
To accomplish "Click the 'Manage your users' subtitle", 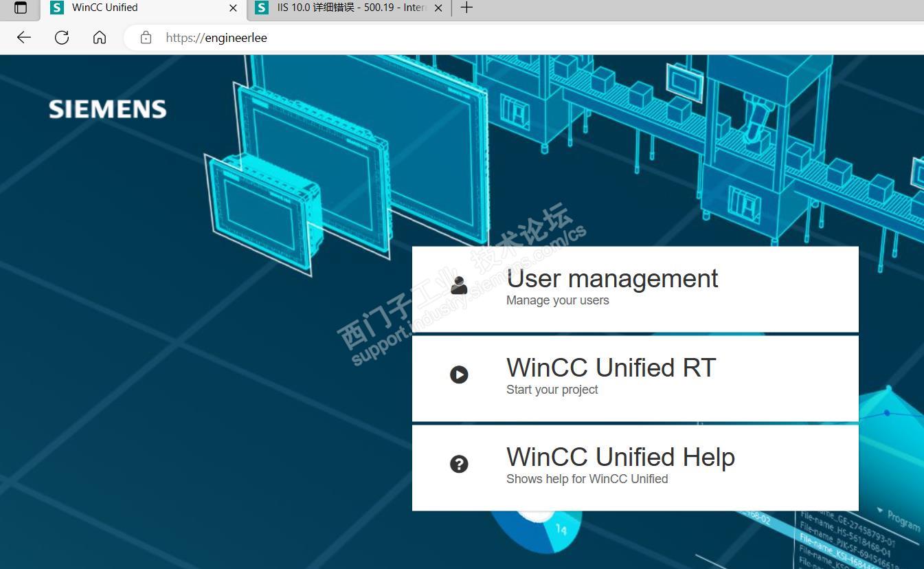I will 558,300.
